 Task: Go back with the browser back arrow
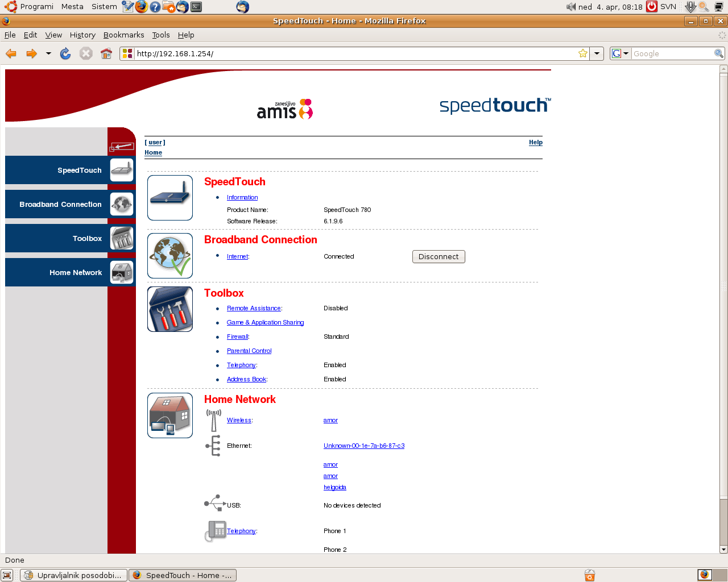[x=11, y=53]
